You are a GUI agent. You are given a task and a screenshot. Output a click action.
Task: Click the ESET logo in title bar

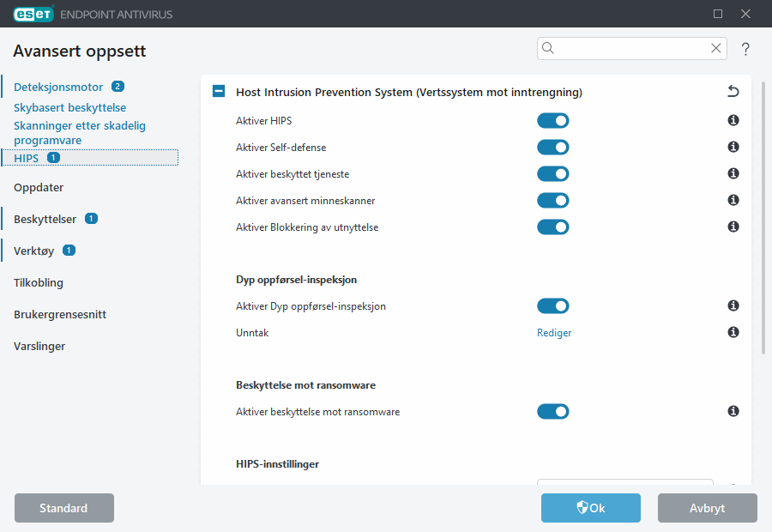[33, 14]
